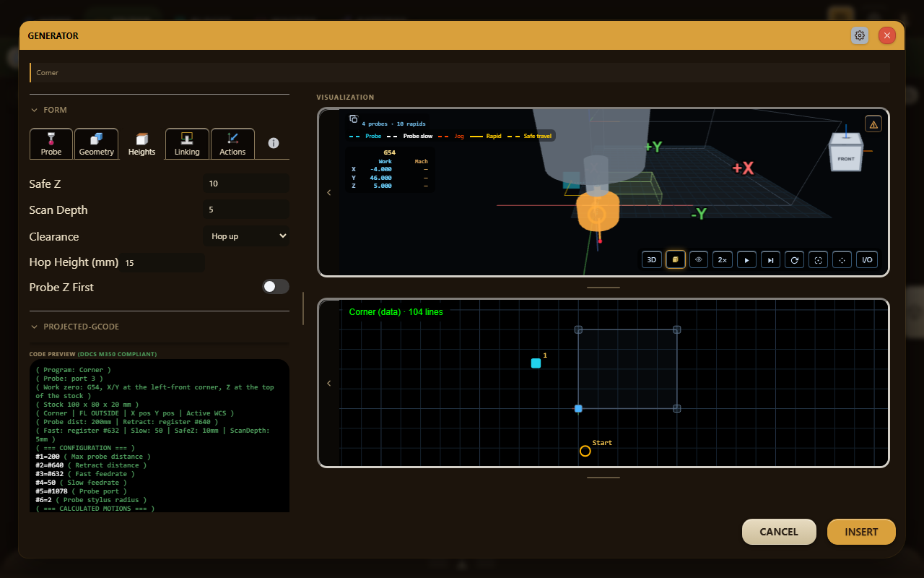
Task: Open the Linking tab
Action: click(187, 144)
